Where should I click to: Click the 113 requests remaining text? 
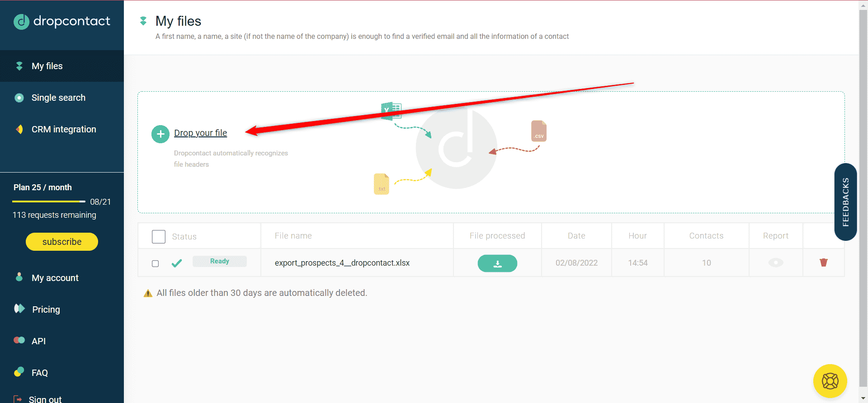[x=54, y=215]
